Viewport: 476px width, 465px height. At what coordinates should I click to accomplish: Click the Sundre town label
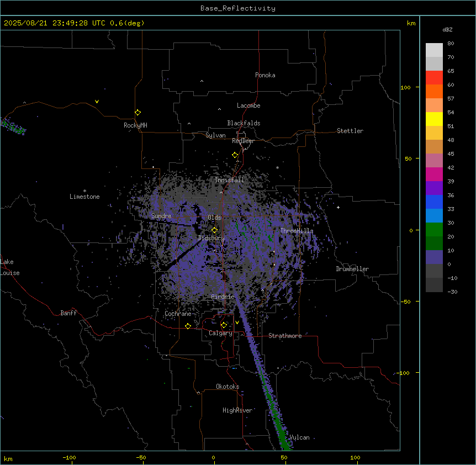click(161, 216)
